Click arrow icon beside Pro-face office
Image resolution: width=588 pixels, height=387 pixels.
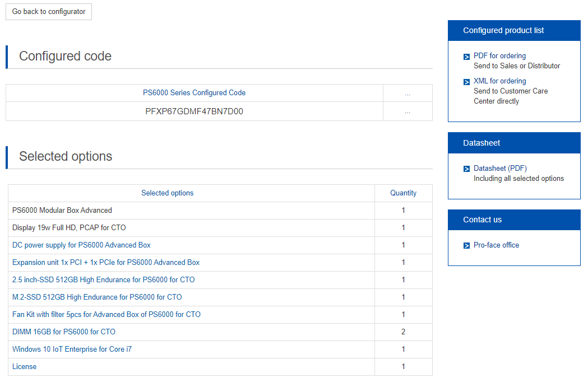(x=466, y=246)
